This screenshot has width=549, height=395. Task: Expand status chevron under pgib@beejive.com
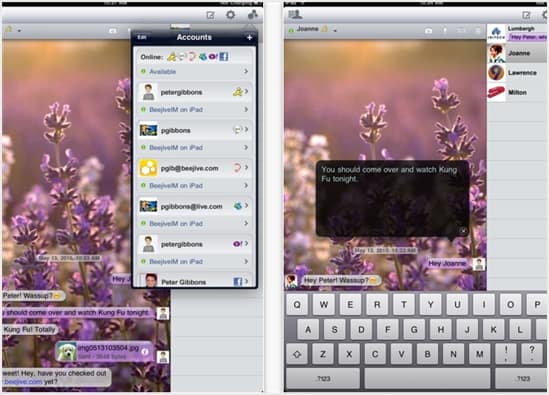click(246, 185)
